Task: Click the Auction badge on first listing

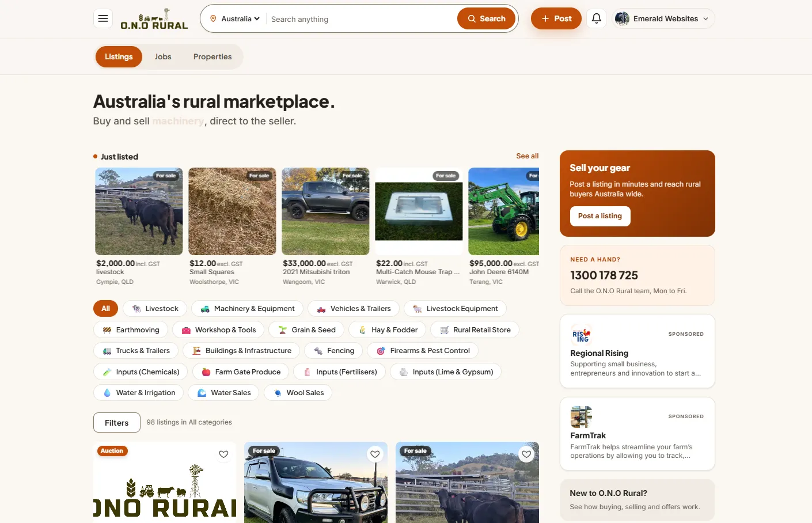Action: 112,451
